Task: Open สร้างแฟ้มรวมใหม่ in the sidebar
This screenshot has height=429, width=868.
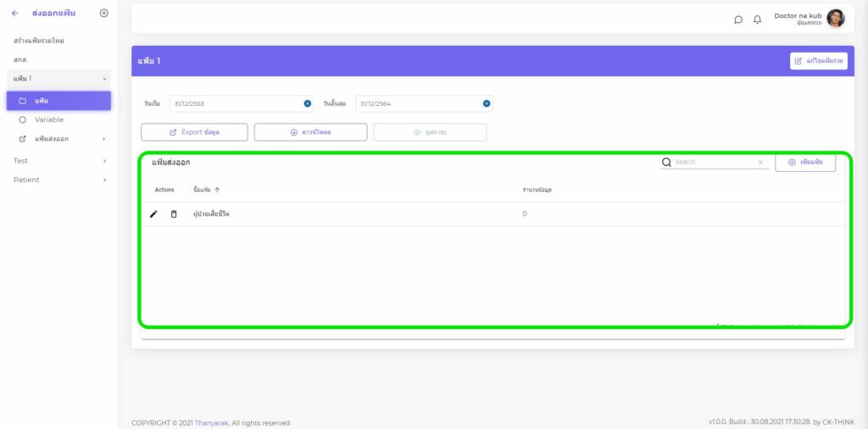Action: [x=39, y=41]
